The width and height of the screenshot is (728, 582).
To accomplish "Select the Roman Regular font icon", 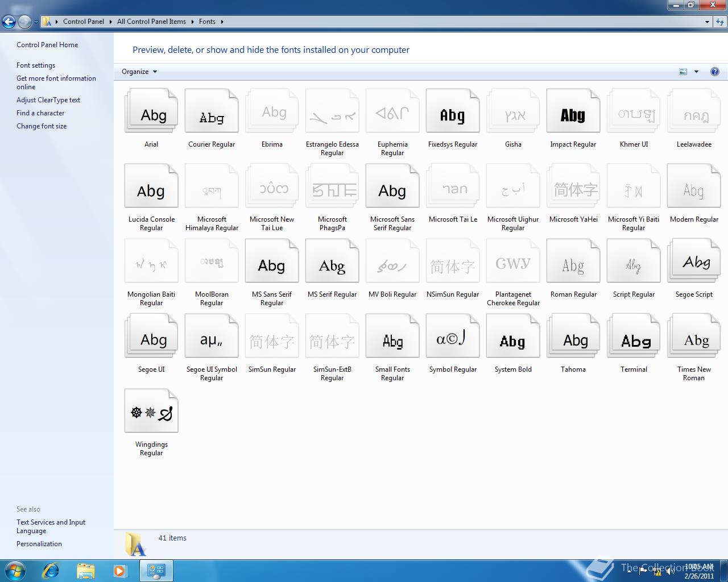I will 573,261.
